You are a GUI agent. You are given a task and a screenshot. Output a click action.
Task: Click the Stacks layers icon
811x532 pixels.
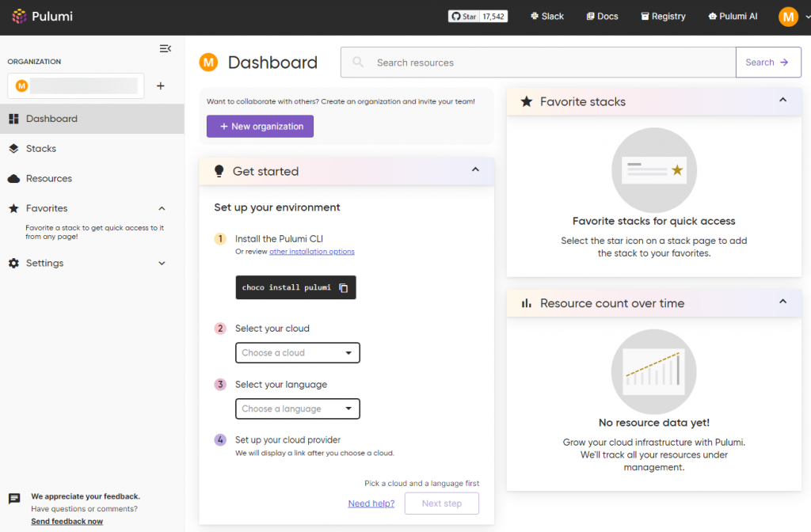click(14, 148)
